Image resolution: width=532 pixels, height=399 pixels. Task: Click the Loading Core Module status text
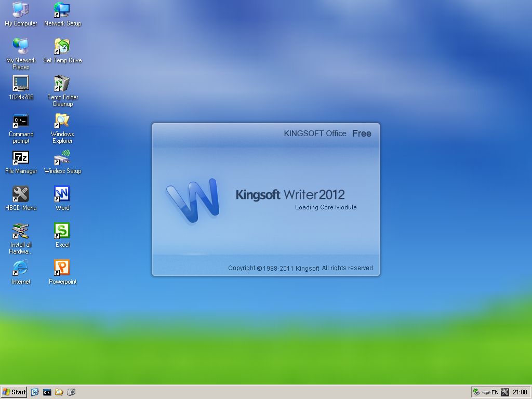click(326, 207)
